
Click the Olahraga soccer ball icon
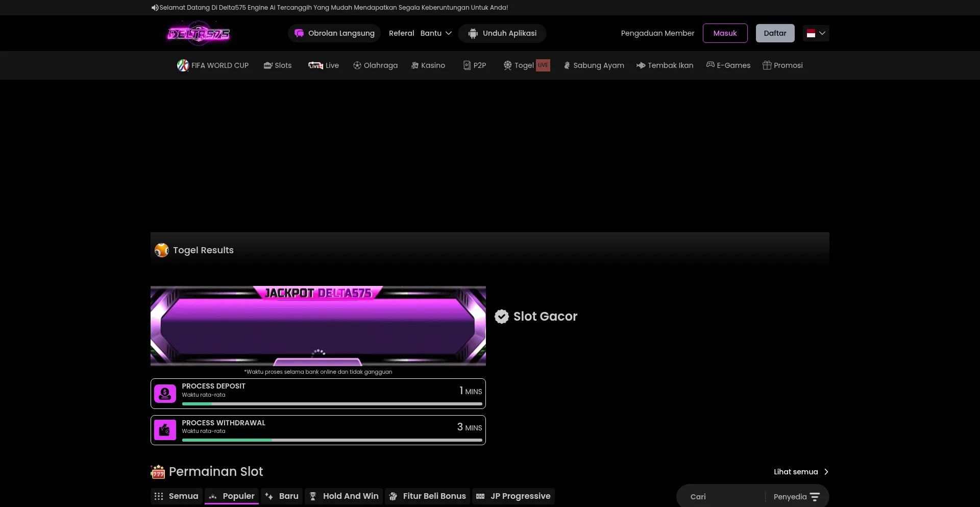coord(357,65)
